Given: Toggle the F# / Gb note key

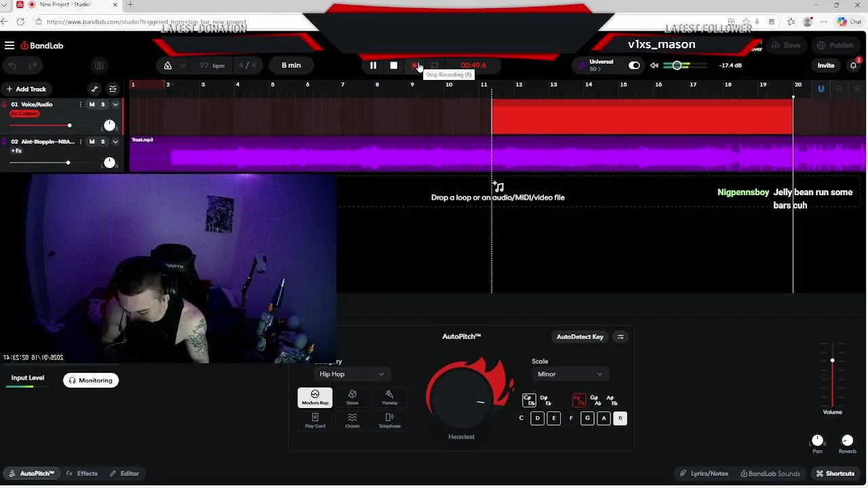Looking at the screenshot, I should click(579, 400).
